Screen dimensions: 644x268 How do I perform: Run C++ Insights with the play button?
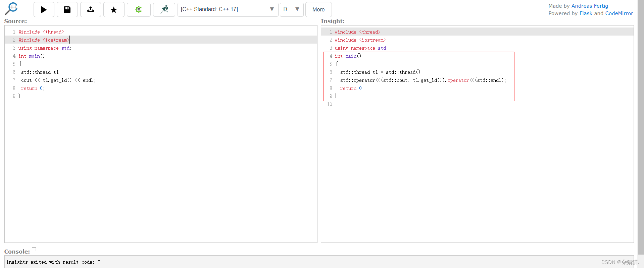point(44,9)
